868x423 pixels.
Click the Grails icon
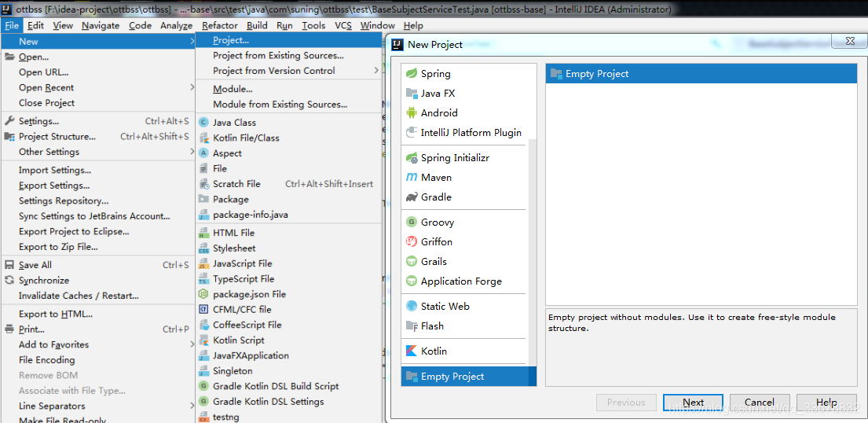412,261
